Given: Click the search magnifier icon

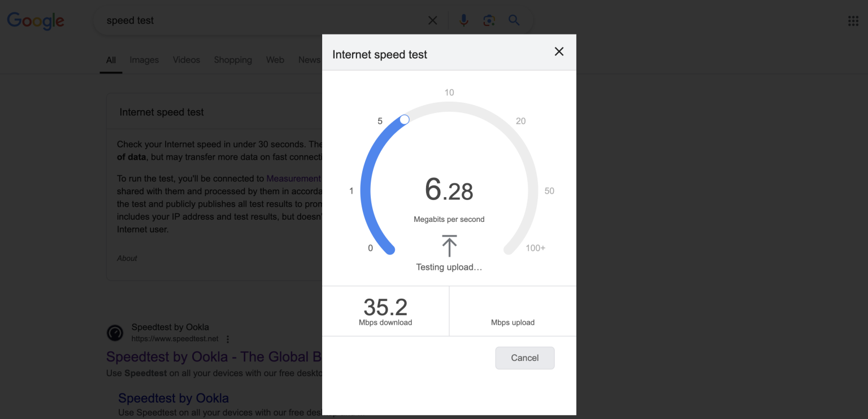Looking at the screenshot, I should click(x=513, y=20).
